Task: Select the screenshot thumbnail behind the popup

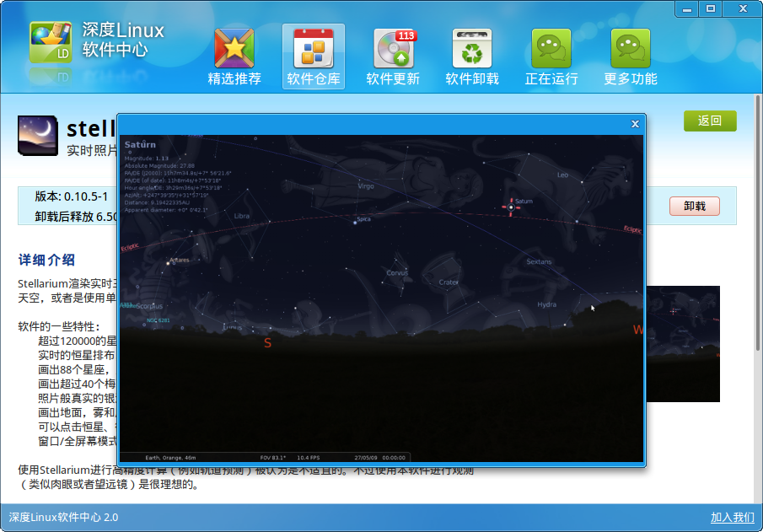Action: [x=683, y=344]
